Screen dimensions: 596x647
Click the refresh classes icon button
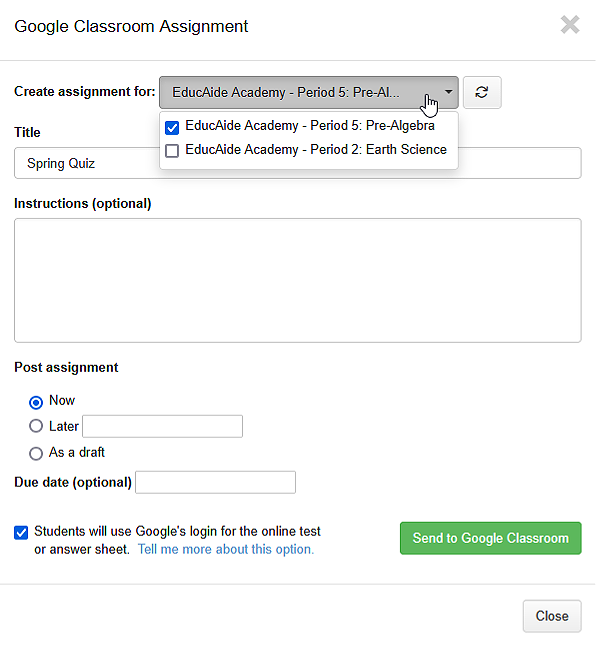click(x=482, y=92)
